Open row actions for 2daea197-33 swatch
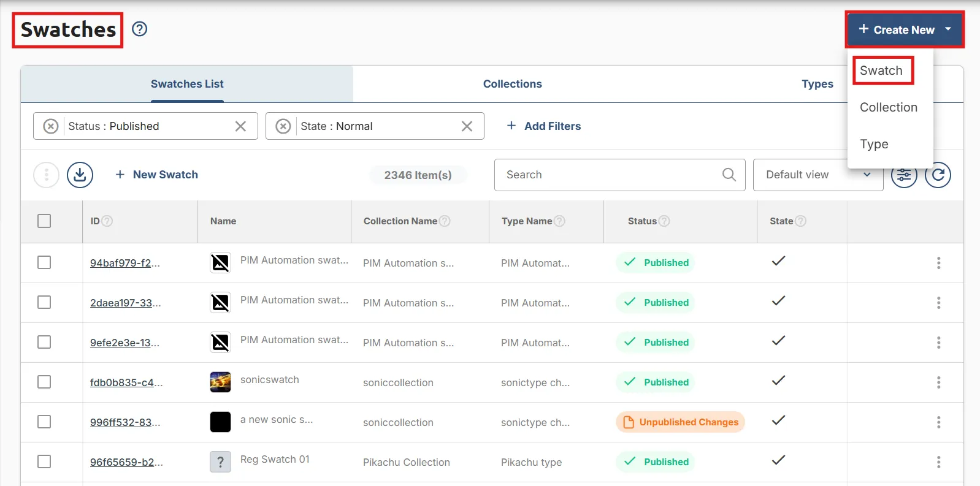 pos(938,303)
